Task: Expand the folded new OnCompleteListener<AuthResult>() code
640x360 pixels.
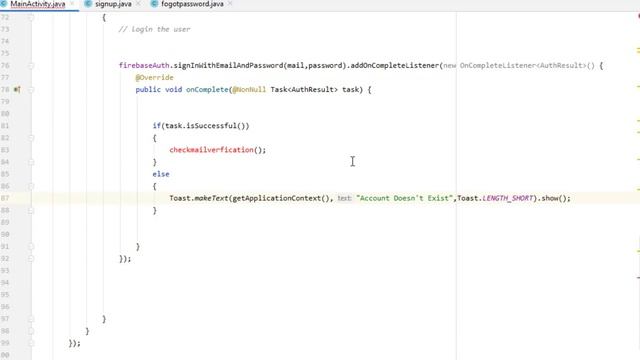Action: (x=519, y=65)
